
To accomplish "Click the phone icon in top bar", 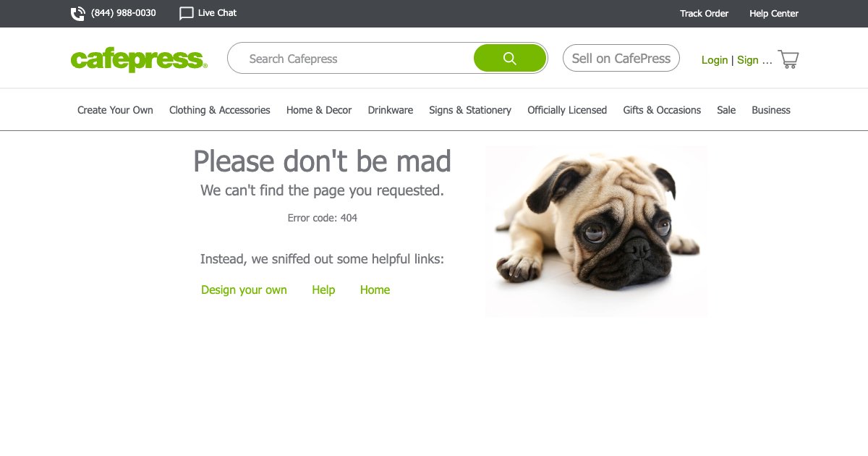I will pos(77,13).
